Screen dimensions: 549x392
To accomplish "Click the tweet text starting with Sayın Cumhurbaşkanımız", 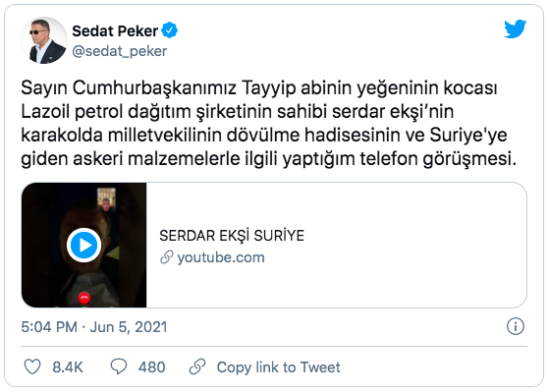I will point(269,123).
